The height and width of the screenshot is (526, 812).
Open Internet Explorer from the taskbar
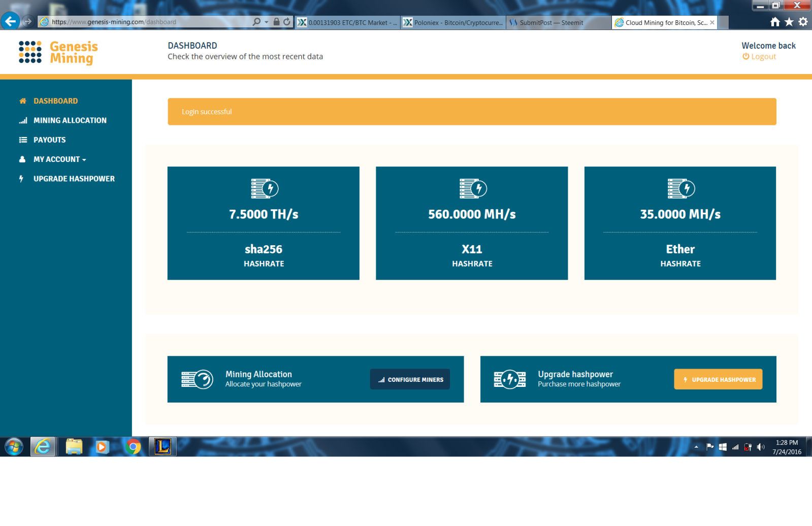click(43, 447)
